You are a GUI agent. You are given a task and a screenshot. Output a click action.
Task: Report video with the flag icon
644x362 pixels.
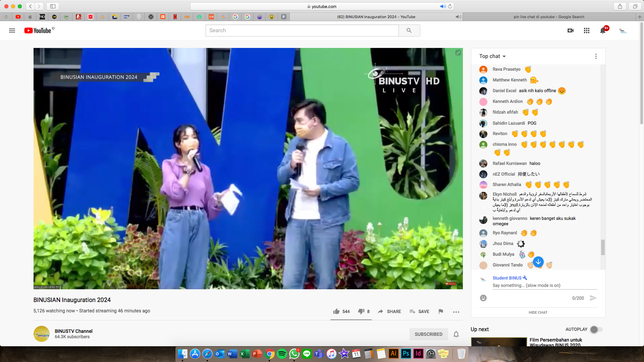pyautogui.click(x=441, y=311)
